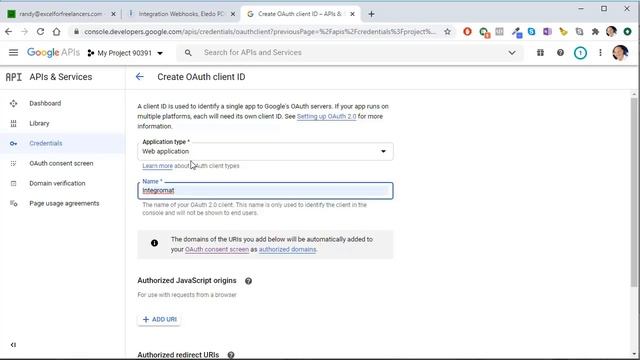Open the Application type dropdown
Image resolution: width=640 pixels, height=360 pixels.
[x=265, y=151]
